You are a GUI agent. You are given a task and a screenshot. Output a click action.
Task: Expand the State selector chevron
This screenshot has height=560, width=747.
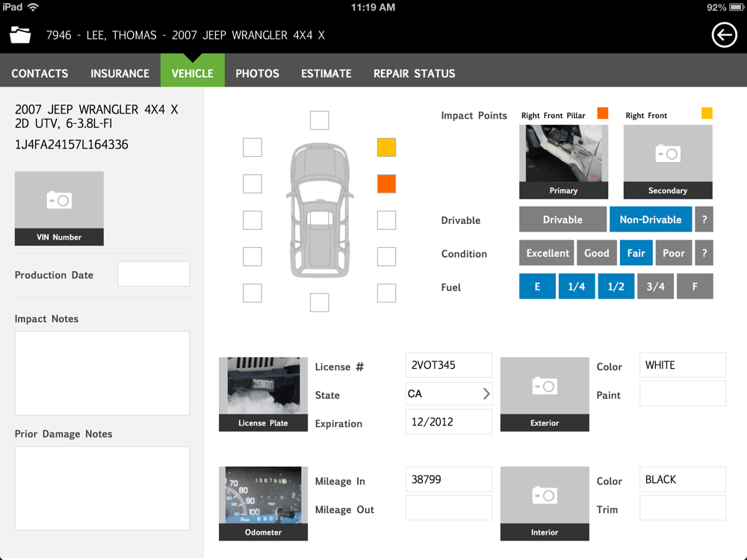tap(486, 393)
